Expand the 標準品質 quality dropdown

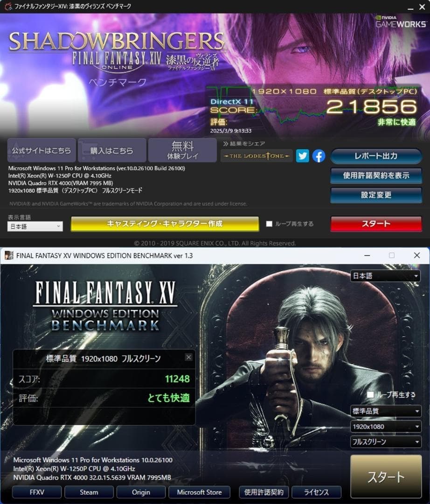(x=385, y=411)
